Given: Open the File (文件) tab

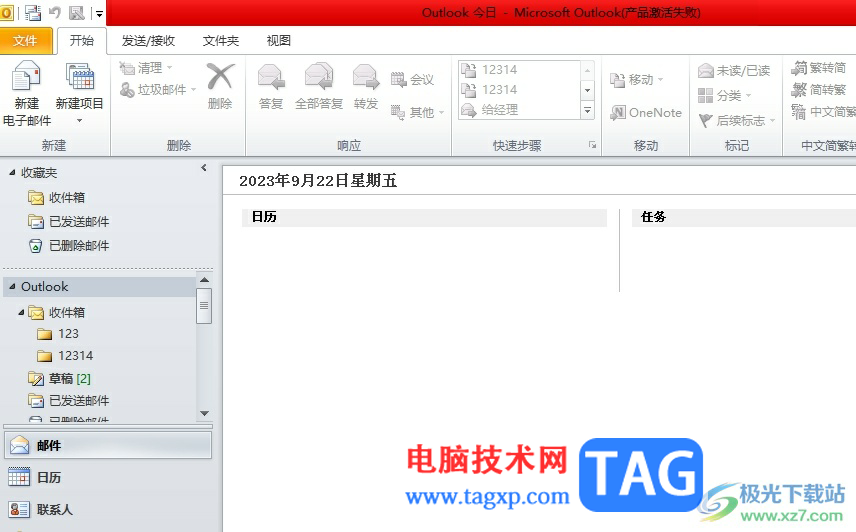Looking at the screenshot, I should 25,40.
